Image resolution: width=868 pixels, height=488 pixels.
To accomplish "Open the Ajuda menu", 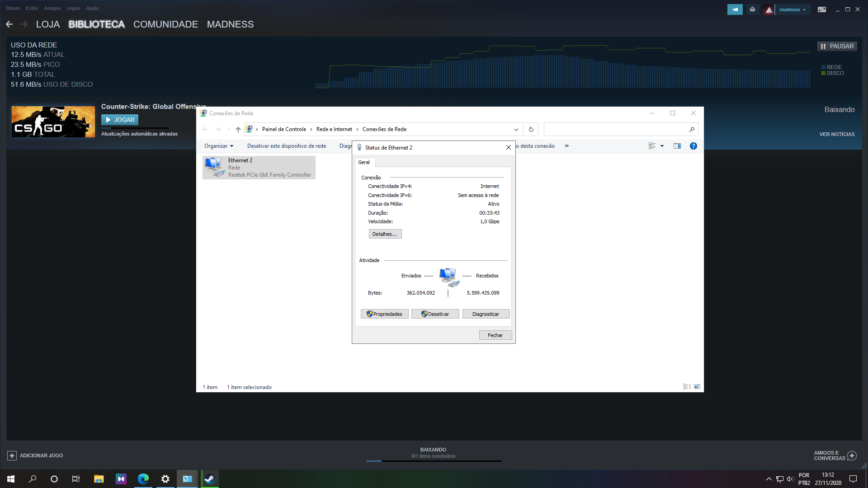I will pos(92,8).
